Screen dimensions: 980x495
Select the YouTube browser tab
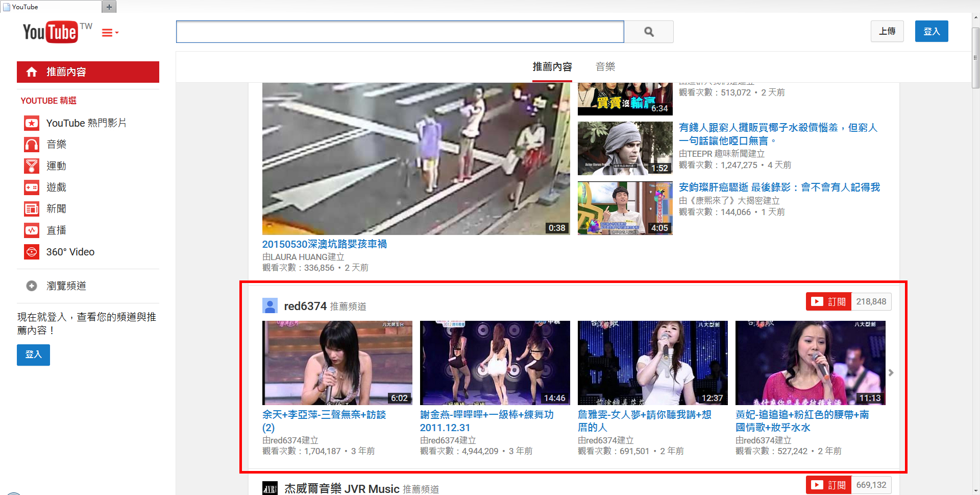click(x=51, y=7)
